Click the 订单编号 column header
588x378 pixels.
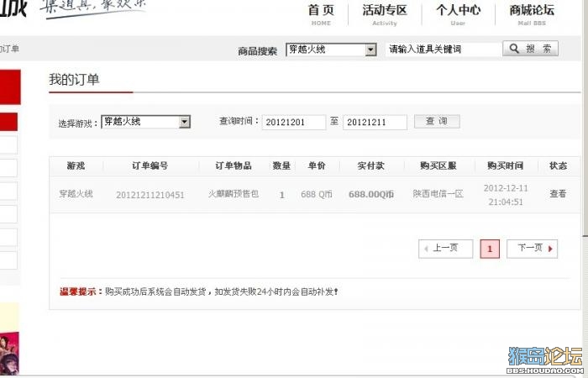[x=150, y=165]
